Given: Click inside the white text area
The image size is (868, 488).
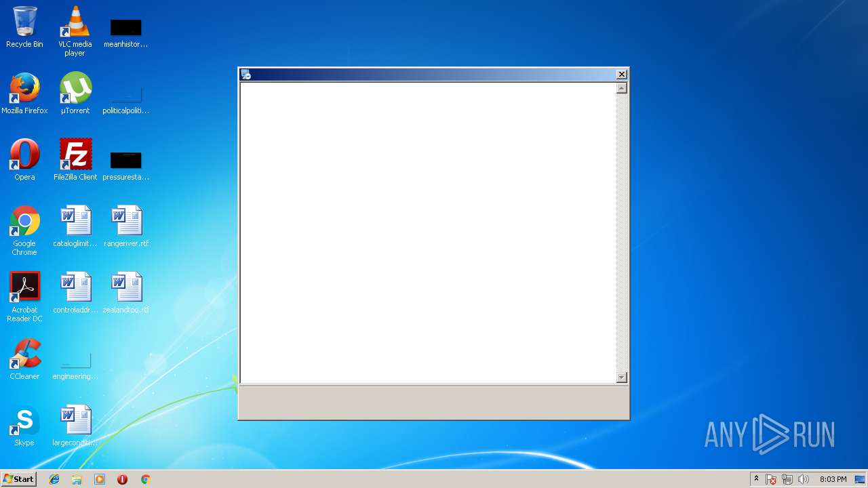Looking at the screenshot, I should tap(428, 232).
